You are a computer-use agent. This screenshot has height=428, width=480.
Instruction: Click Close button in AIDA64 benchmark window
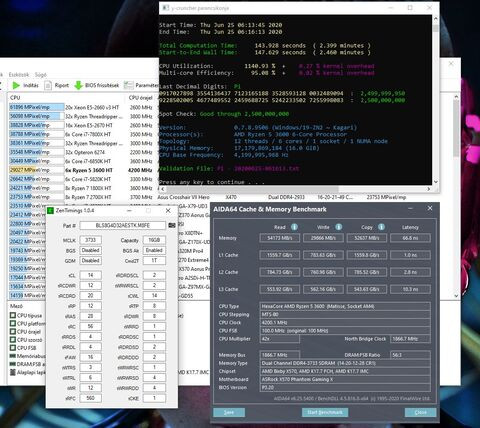pyautogui.click(x=420, y=412)
